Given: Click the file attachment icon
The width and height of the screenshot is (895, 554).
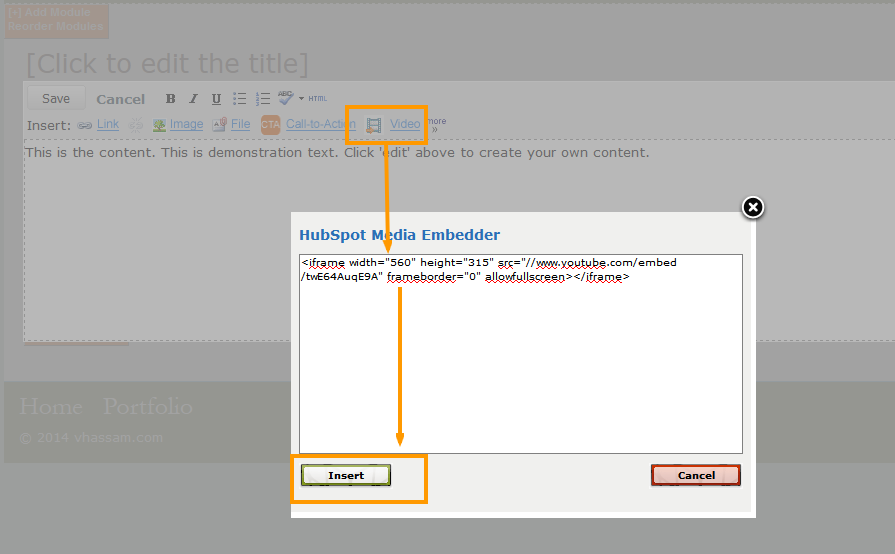Looking at the screenshot, I should pyautogui.click(x=220, y=124).
